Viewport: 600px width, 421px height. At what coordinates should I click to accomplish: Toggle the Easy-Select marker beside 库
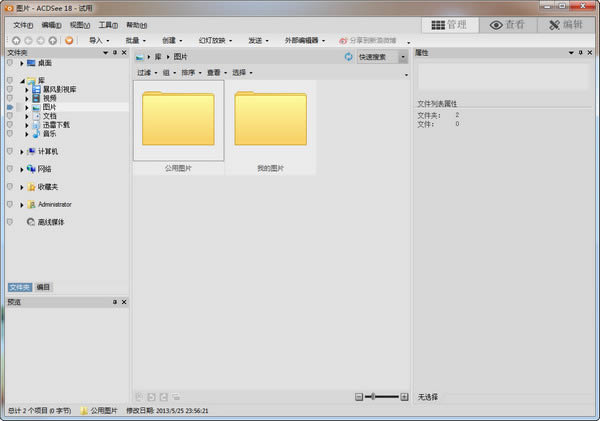tap(10, 80)
